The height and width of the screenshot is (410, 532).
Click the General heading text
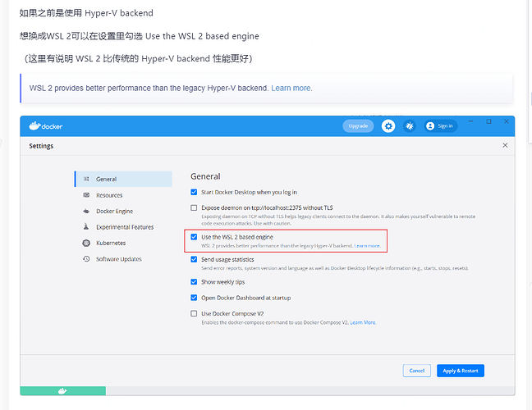(x=205, y=176)
